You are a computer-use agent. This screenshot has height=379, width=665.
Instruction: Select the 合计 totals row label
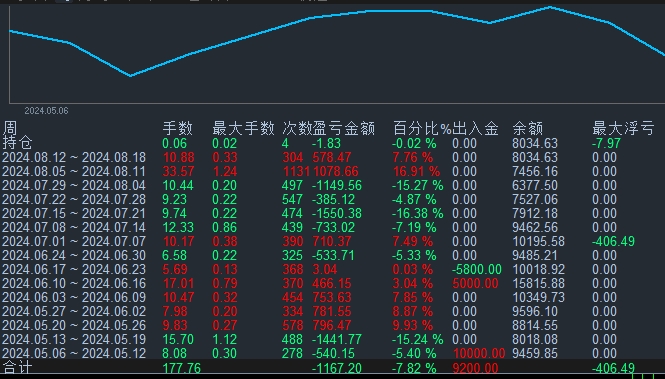click(17, 368)
